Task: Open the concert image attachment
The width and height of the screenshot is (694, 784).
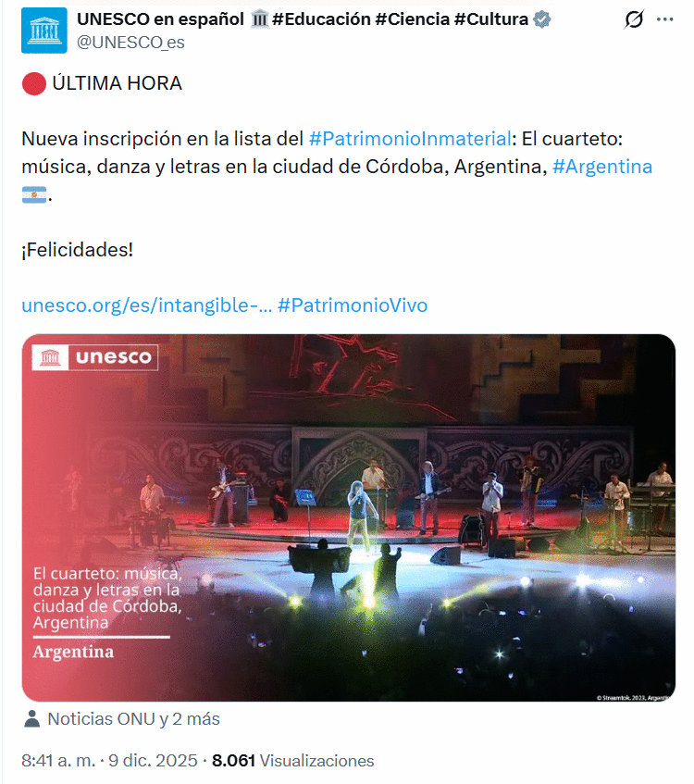Action: 349,517
